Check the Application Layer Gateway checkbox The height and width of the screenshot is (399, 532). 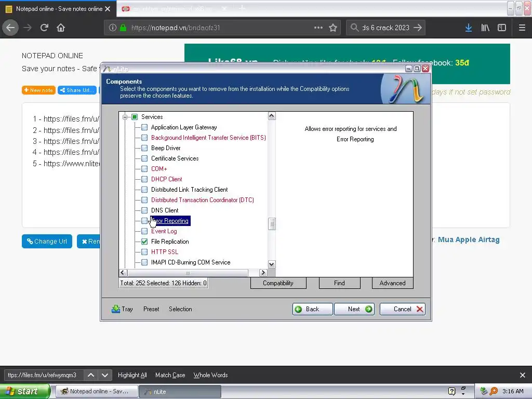coord(144,127)
